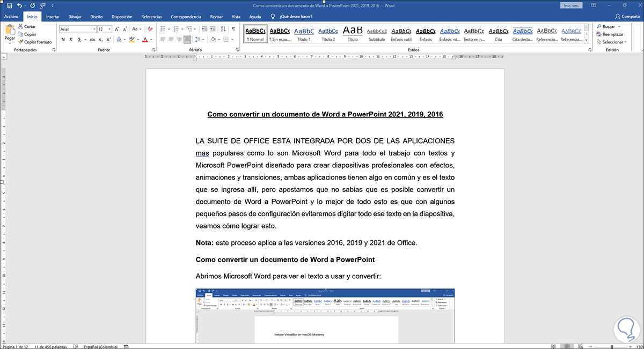The height and width of the screenshot is (349, 644).
Task: Click the Inic. ses. sign-in button
Action: (571, 5)
